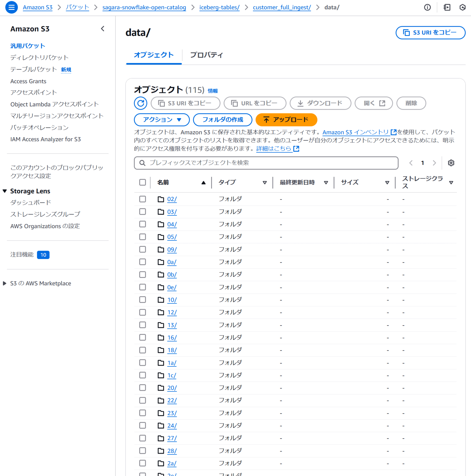This screenshot has height=476, width=471.
Task: Click the info circle icon in header
Action: tap(427, 7)
